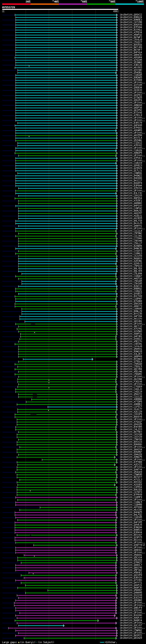The image size is (146, 644).
Task: Select the UniRef100_A3BI26 label
Action: (x=131, y=65)
